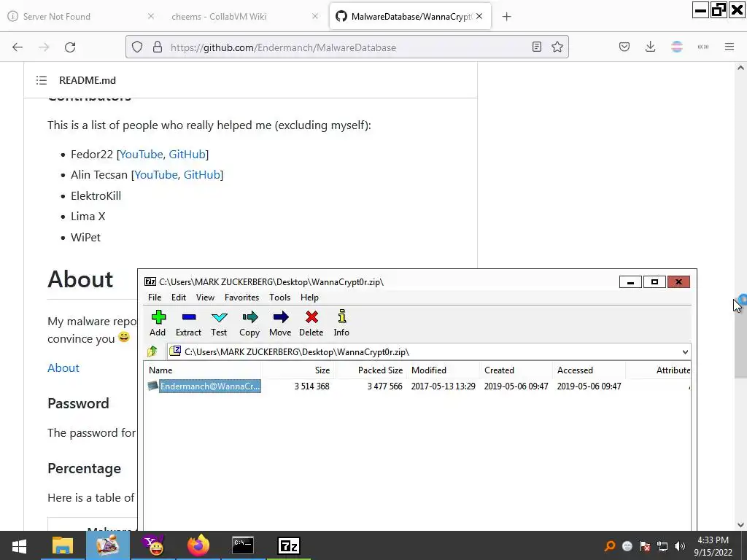Expand the 7-Zip path dropdown

pyautogui.click(x=685, y=352)
